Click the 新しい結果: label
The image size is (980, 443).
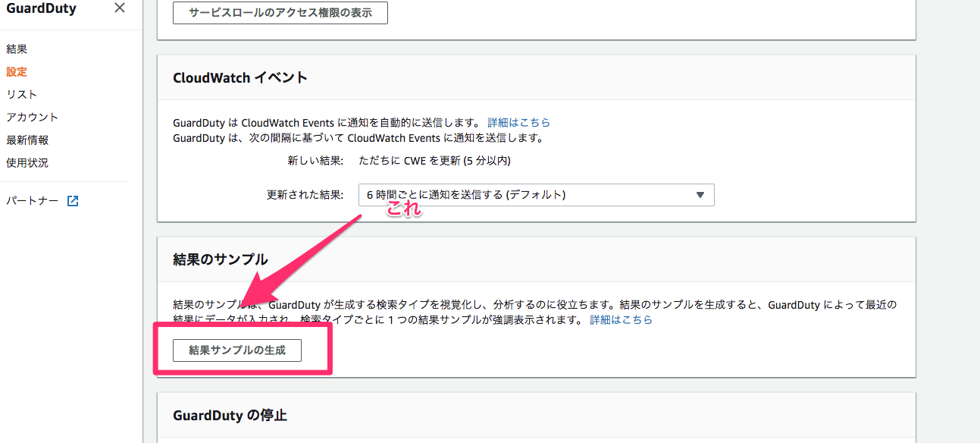316,161
